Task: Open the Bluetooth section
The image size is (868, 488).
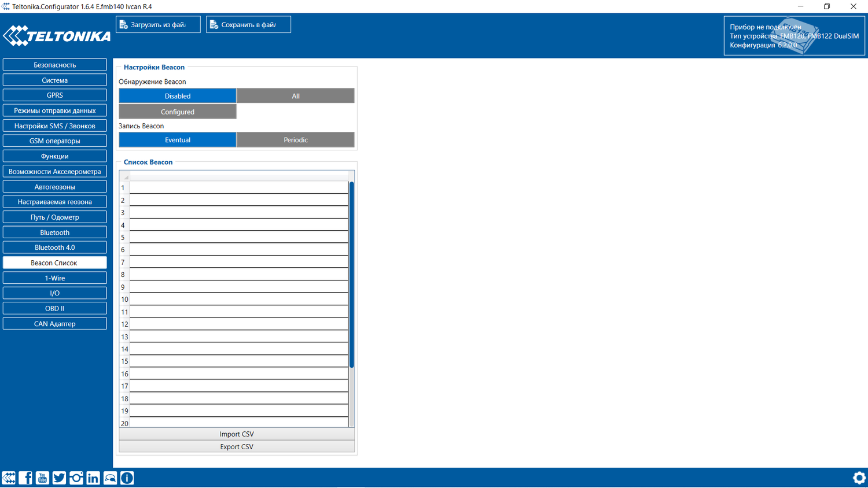Action: click(55, 232)
